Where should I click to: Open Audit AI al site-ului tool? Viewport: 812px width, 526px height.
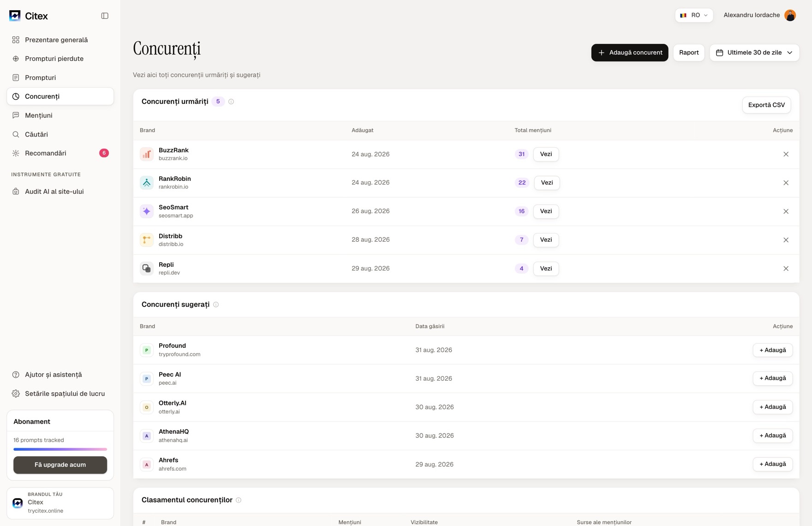tap(60, 191)
